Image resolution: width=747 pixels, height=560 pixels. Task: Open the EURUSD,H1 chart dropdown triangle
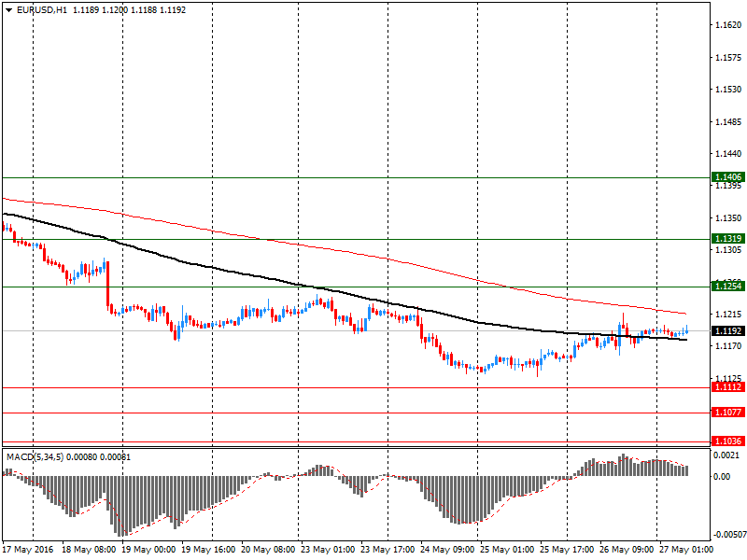click(x=9, y=10)
